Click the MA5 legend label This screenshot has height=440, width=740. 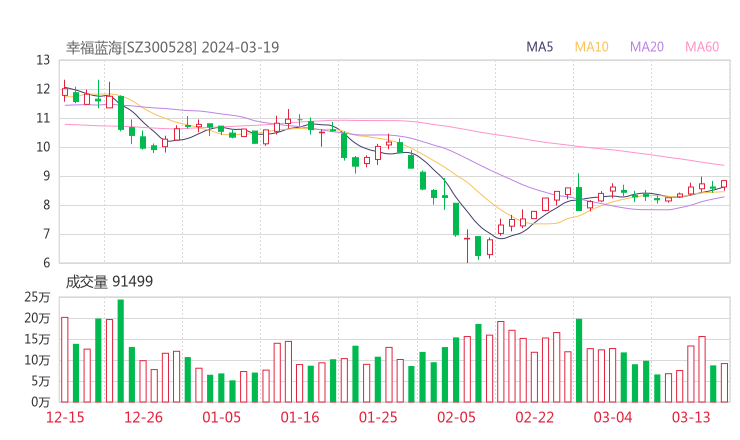click(x=539, y=47)
